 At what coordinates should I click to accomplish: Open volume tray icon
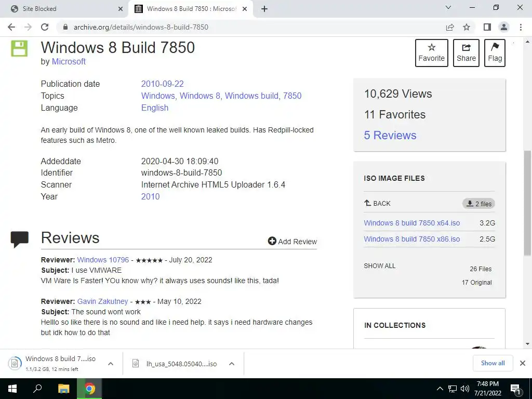pos(464,389)
